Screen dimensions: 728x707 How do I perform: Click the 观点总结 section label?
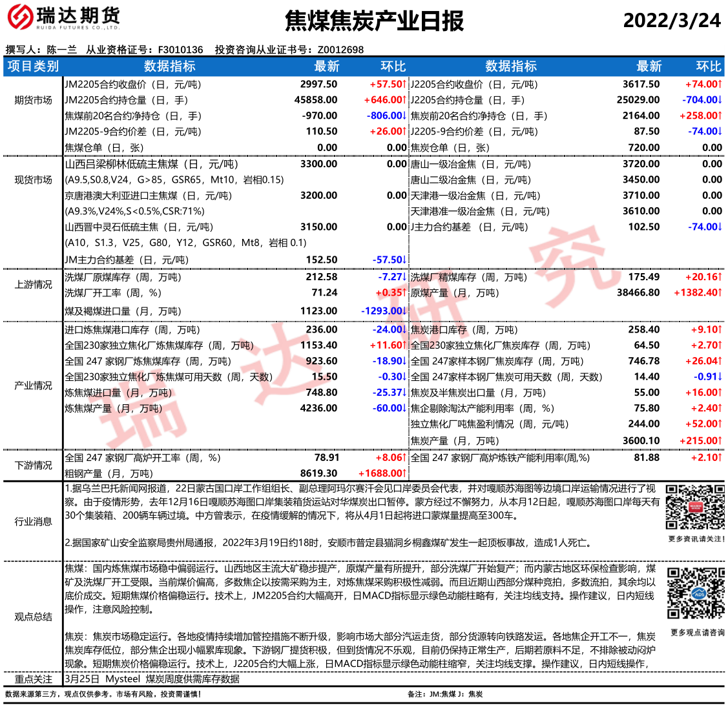coord(33,617)
